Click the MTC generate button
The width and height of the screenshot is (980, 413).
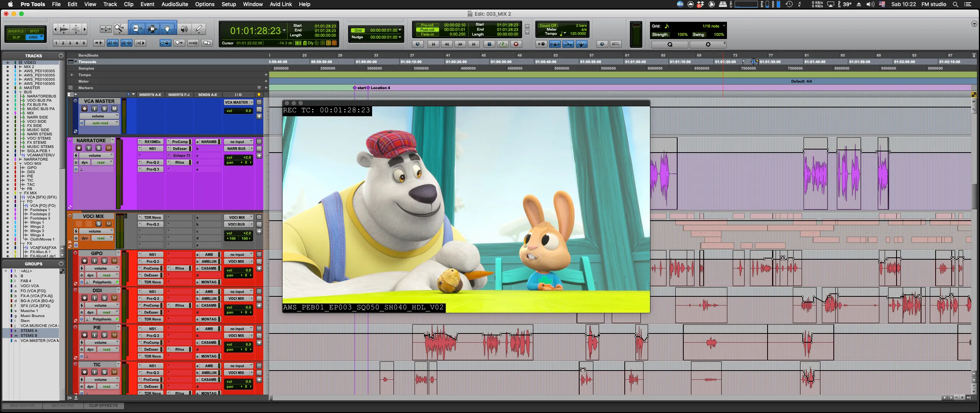tap(616, 44)
